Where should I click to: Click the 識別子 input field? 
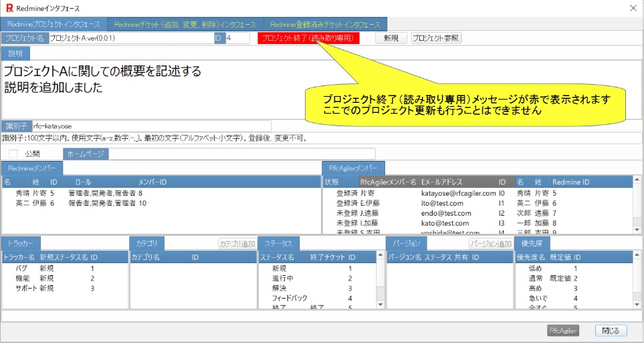(x=152, y=126)
